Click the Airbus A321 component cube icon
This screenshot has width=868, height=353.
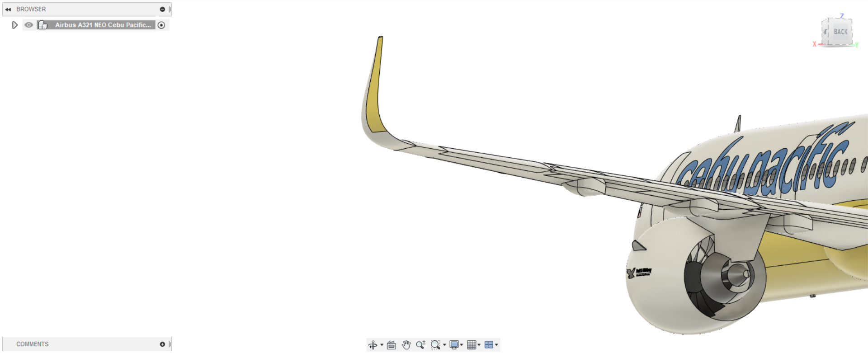pos(43,25)
